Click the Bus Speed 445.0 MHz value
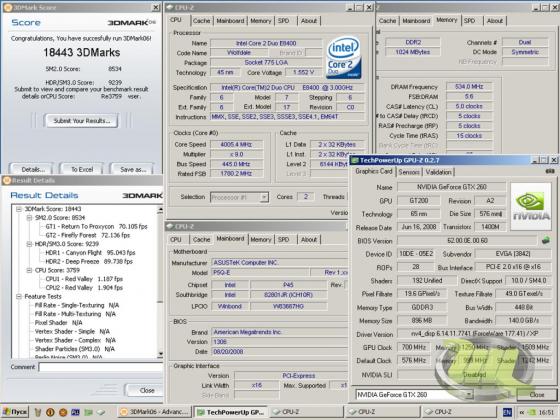Viewport: 560px width, 420px height. (237, 164)
